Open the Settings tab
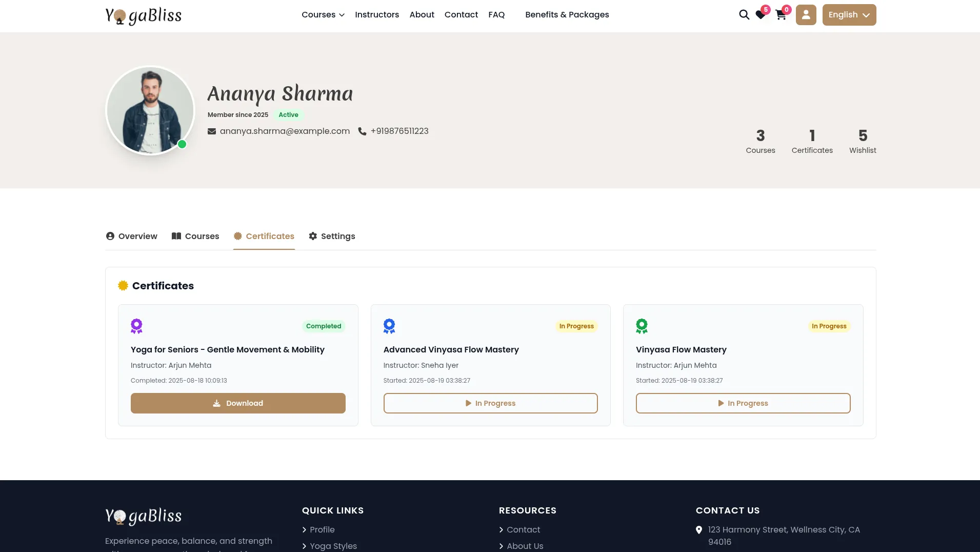Viewport: 980px width, 552px height. pos(332,236)
